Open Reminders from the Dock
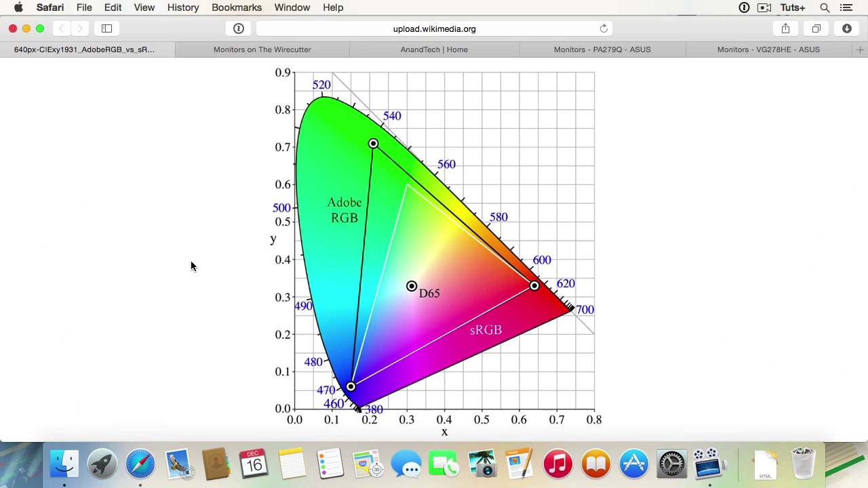This screenshot has width=868, height=488. 330,464
